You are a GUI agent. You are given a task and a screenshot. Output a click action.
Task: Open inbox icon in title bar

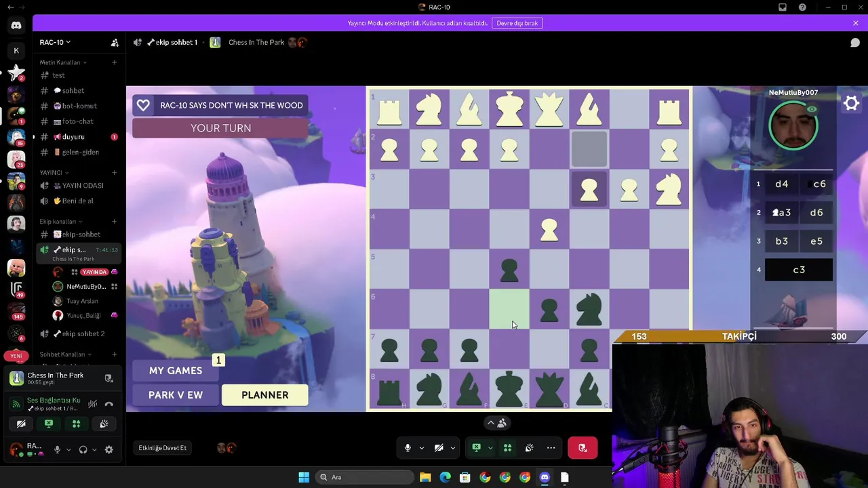pos(783,7)
